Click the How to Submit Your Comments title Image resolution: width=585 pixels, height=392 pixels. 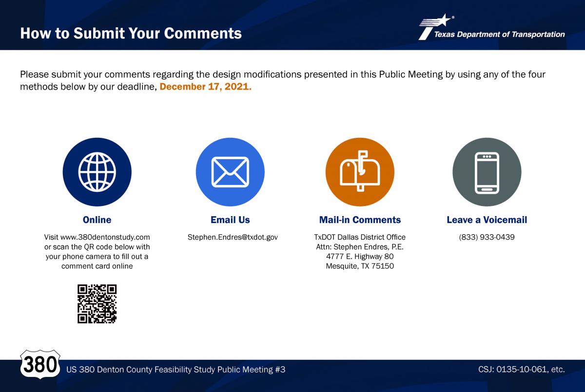coord(131,33)
